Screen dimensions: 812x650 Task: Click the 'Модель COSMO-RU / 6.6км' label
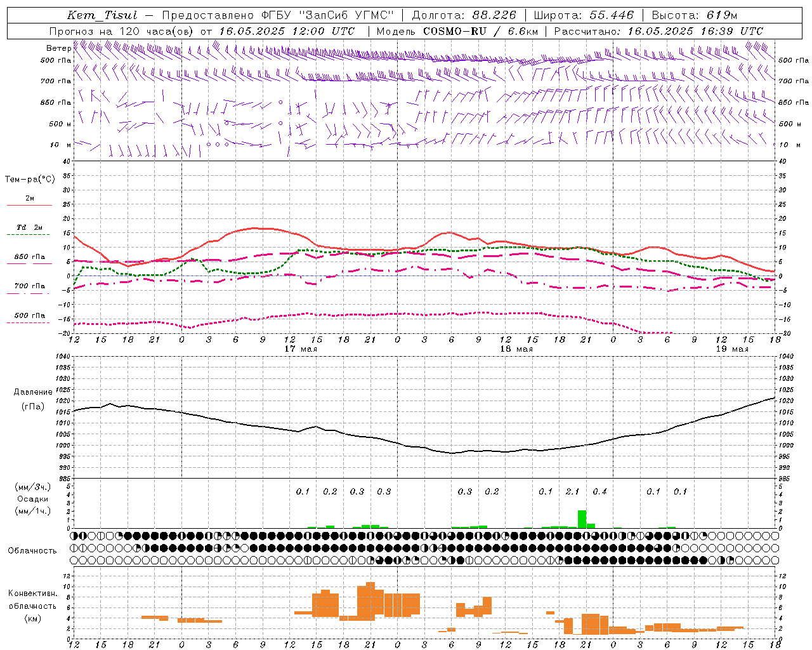(x=457, y=31)
